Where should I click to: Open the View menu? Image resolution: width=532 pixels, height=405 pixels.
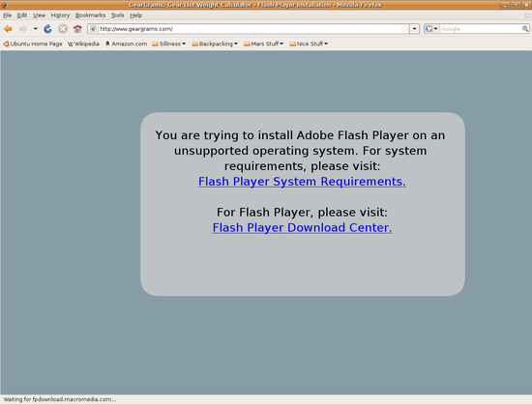[39, 15]
